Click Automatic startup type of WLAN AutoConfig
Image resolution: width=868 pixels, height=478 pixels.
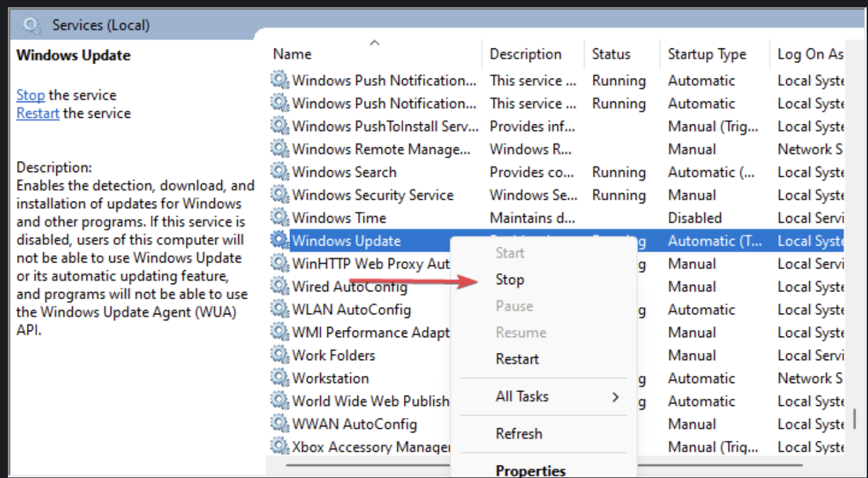tap(702, 310)
